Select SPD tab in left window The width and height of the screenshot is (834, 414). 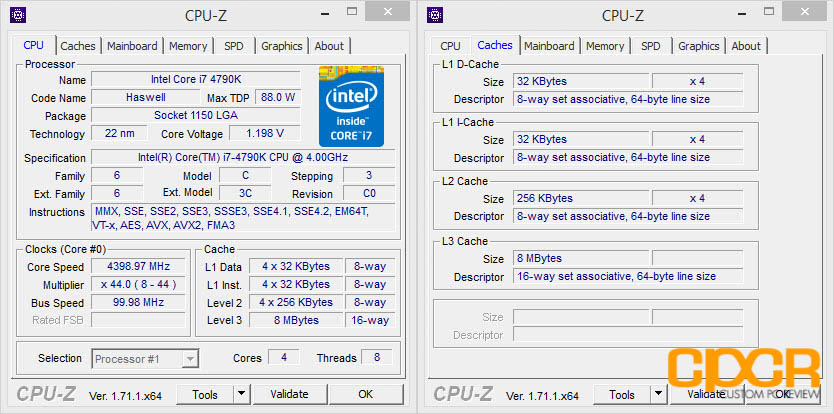pos(233,46)
